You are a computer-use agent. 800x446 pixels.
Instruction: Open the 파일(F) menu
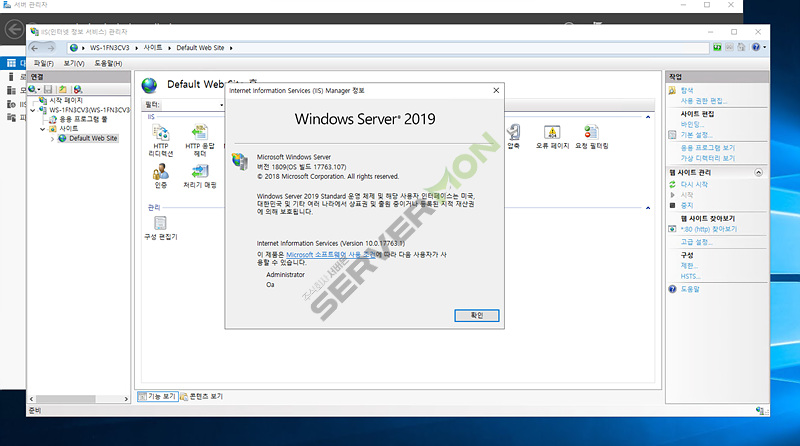[x=43, y=63]
